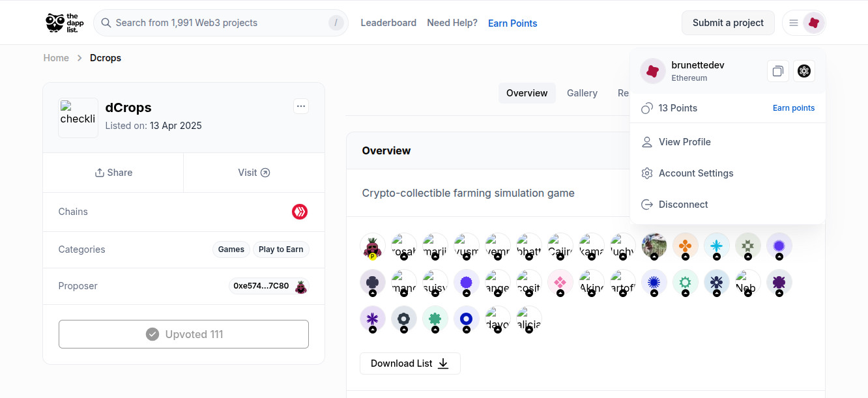Open the hamburger user menu button

coord(794,23)
